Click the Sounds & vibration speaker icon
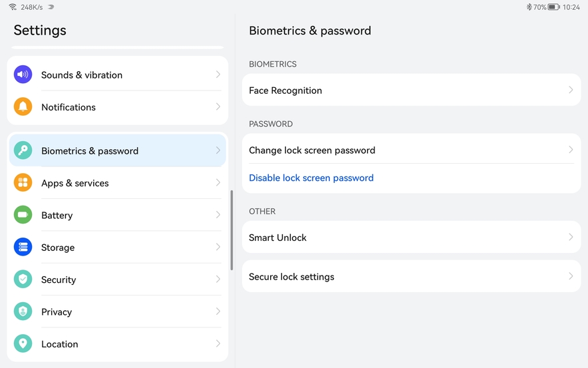 click(23, 75)
